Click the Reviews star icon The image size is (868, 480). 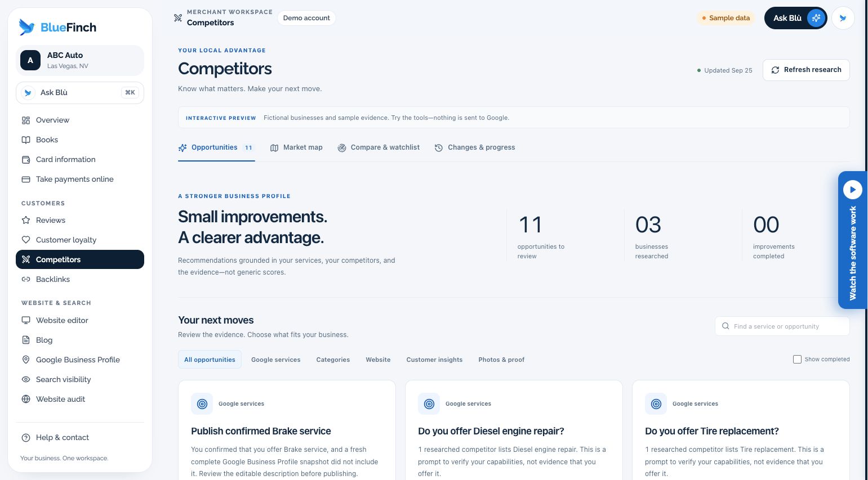point(26,221)
